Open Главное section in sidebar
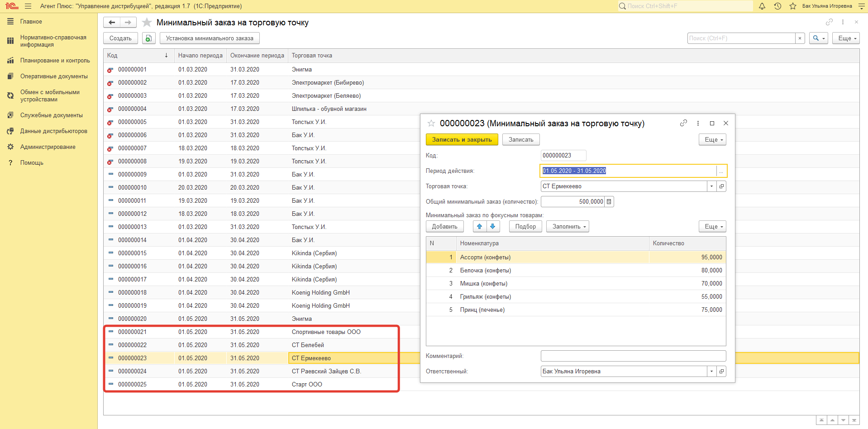 tap(31, 22)
